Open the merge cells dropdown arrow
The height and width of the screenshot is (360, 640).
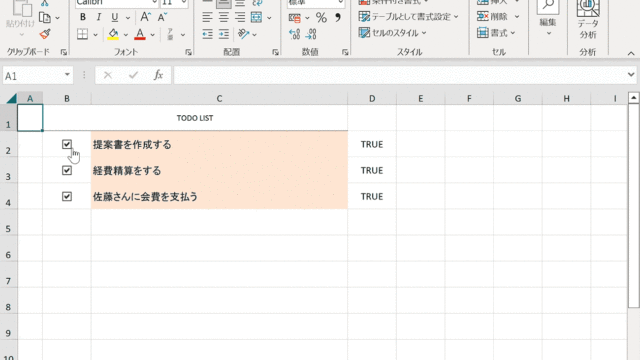pyautogui.click(x=269, y=18)
